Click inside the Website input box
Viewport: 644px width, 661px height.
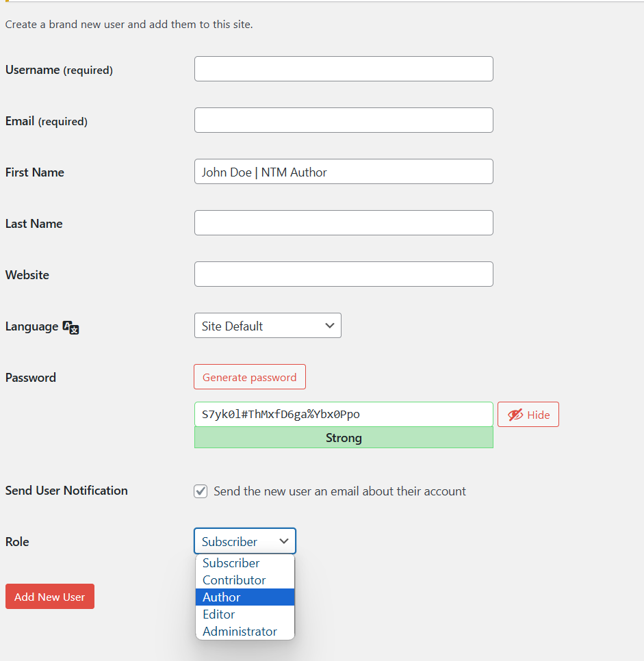(x=344, y=274)
